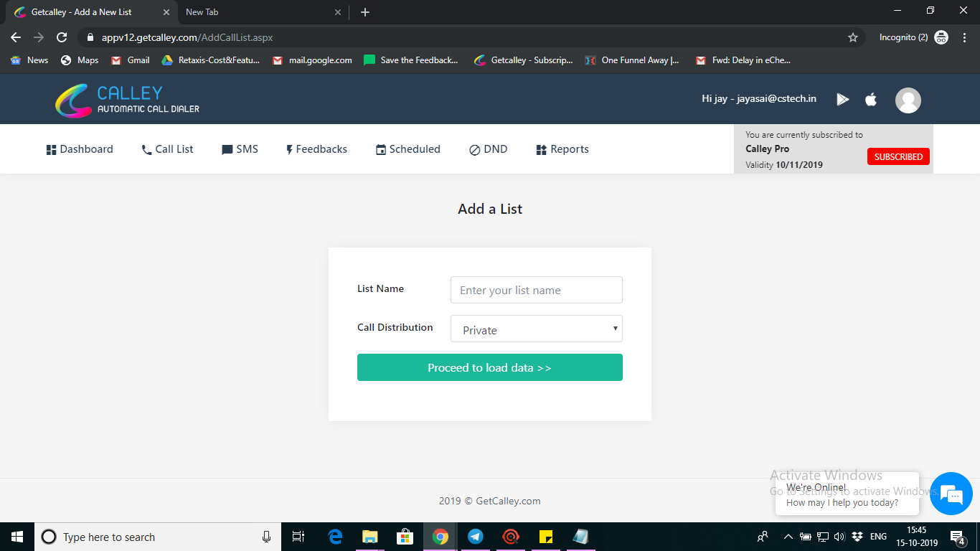Open Microsoft Store from taskbar
Viewport: 980px width, 551px height.
point(405,537)
